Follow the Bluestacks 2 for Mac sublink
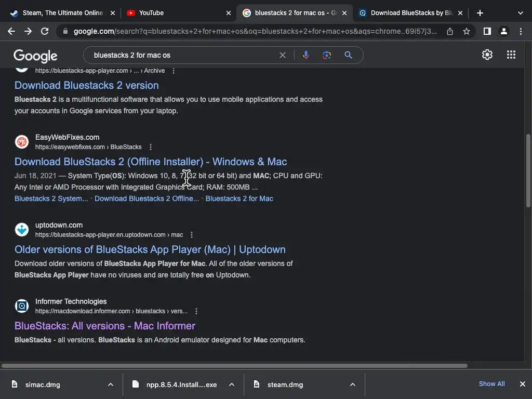532x399 pixels. (239, 198)
